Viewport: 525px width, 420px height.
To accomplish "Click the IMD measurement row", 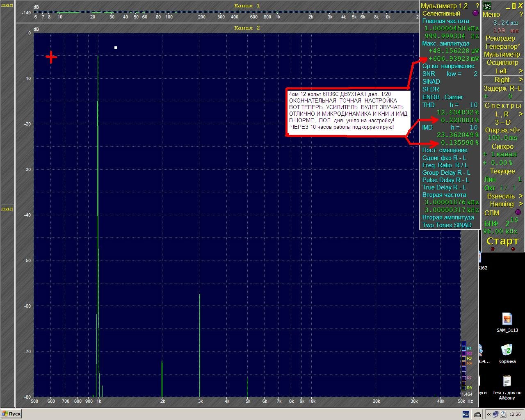I will (x=450, y=127).
